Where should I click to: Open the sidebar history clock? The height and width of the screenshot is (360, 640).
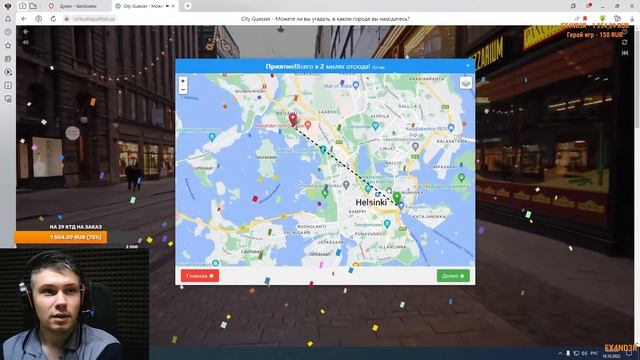[x=8, y=32]
